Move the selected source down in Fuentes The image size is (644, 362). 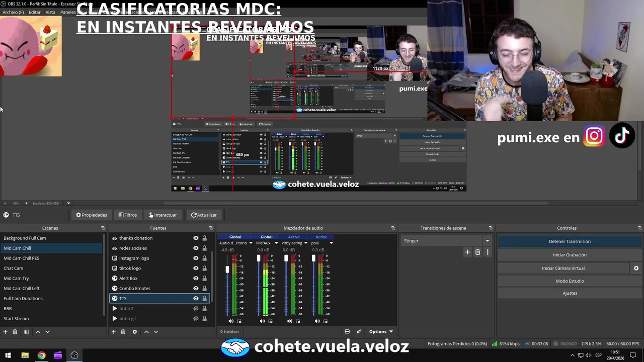(156, 332)
